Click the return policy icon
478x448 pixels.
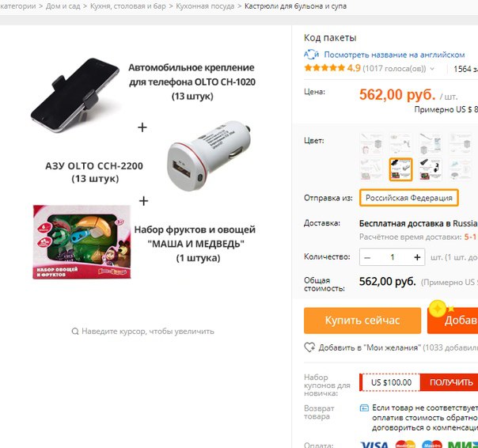coord(364,408)
